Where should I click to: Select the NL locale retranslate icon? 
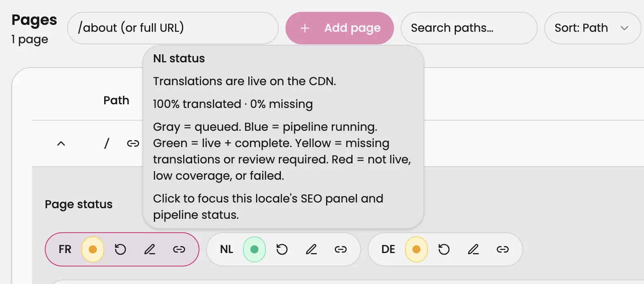[x=282, y=249]
